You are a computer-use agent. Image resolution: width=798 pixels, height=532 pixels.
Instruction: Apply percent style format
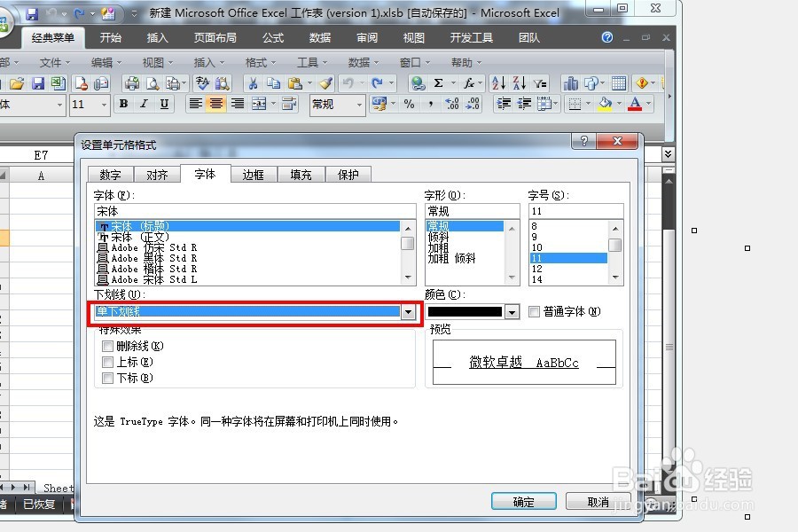[x=409, y=104]
